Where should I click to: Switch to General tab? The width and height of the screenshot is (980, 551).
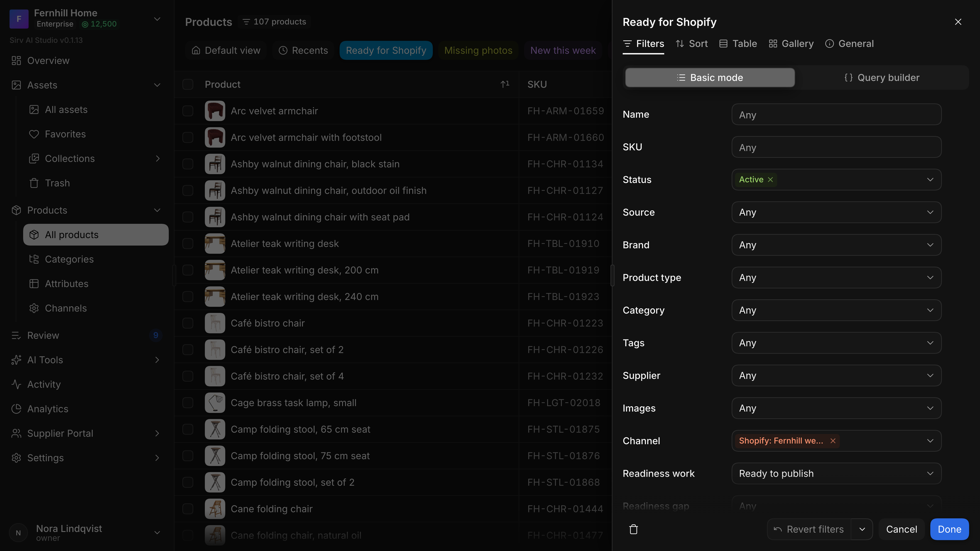coord(849,44)
